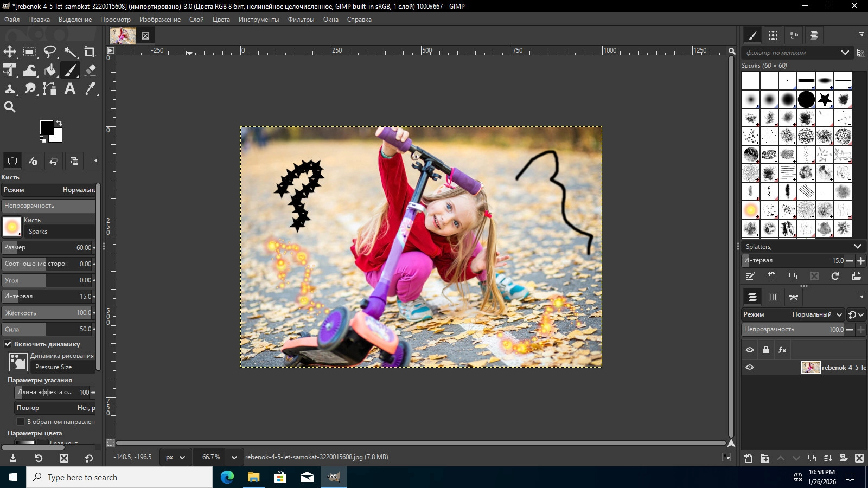Swap foreground and background colors
868x488 pixels.
[x=59, y=123]
